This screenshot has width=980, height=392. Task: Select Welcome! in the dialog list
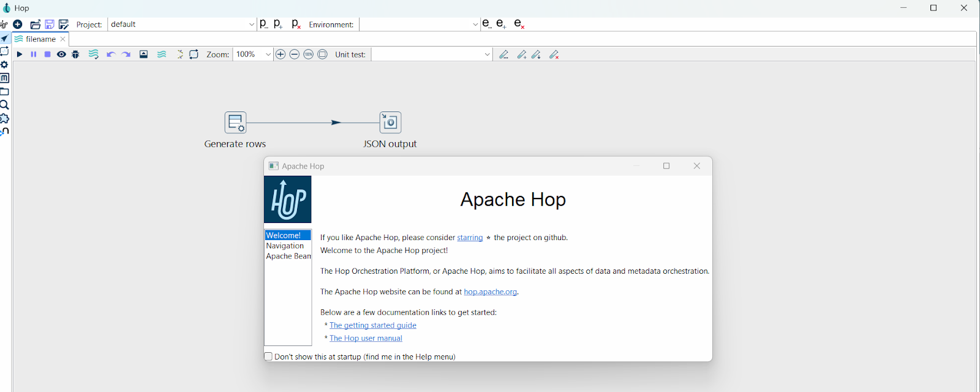[288, 235]
